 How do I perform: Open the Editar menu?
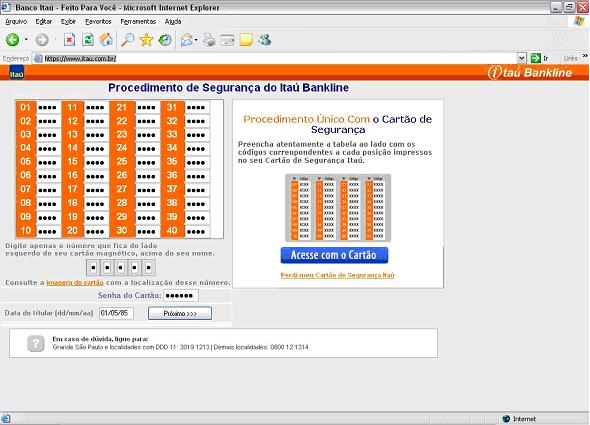(x=44, y=21)
